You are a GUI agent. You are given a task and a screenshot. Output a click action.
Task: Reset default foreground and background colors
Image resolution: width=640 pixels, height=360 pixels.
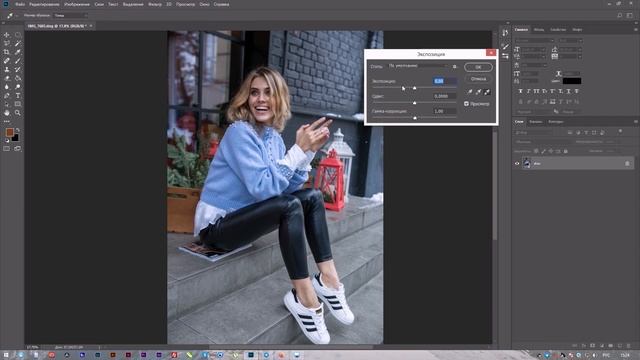point(7,140)
